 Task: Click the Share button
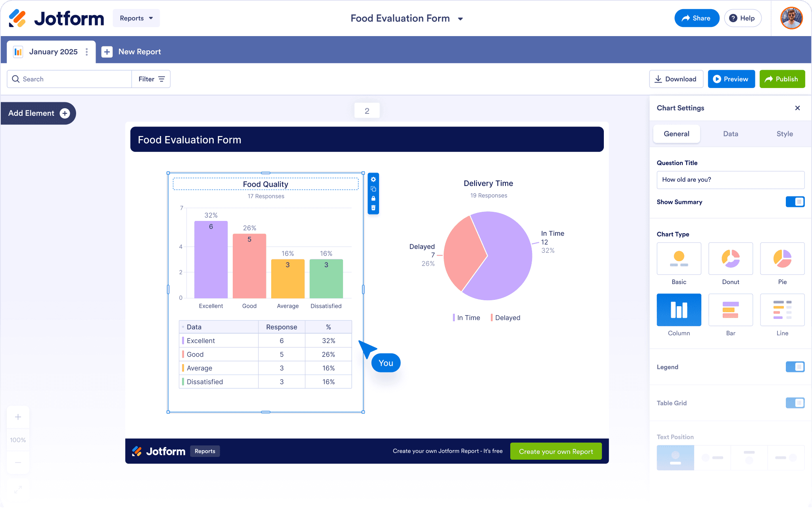[697, 18]
